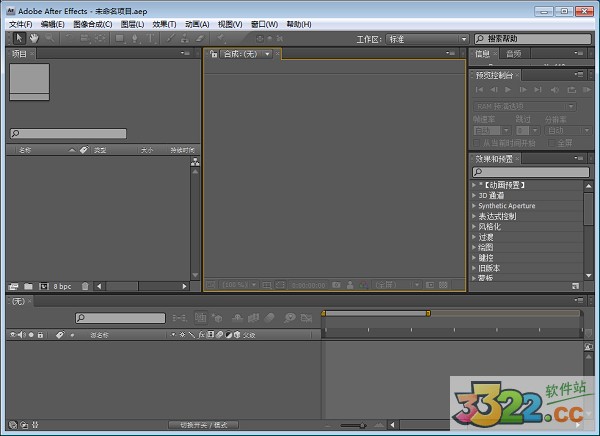Viewport: 600px width, 436px height.
Task: Click the new folder icon in Project panel
Action: (x=28, y=286)
